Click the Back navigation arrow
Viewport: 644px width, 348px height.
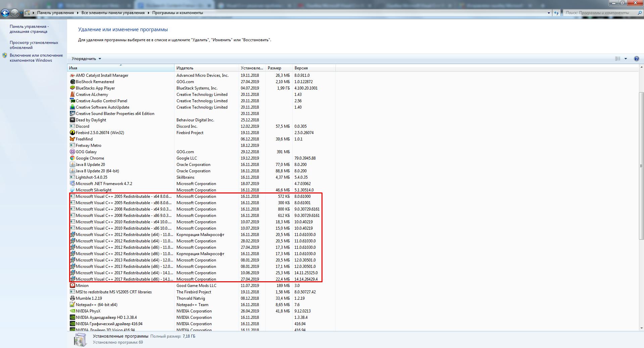[5, 13]
